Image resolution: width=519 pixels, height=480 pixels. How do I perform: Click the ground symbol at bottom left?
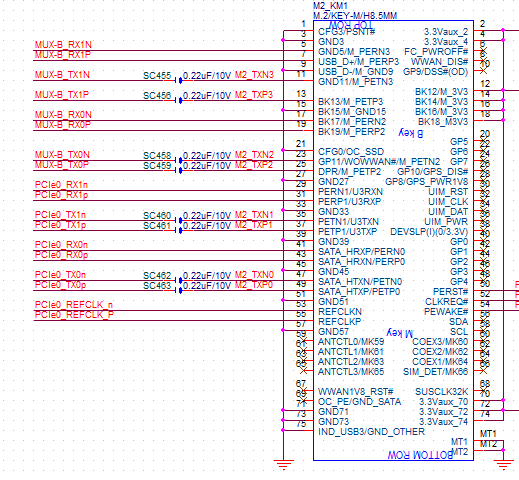[x=283, y=465]
